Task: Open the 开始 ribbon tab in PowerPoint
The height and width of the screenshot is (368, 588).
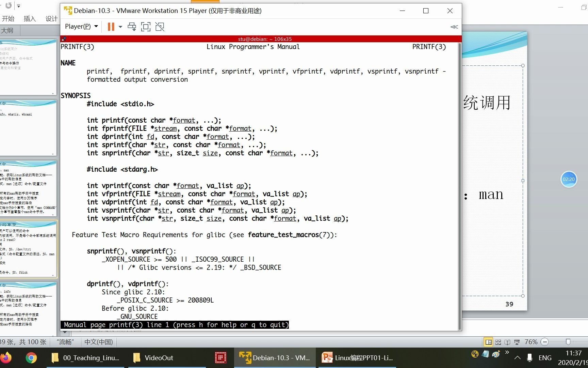Action: pos(8,18)
